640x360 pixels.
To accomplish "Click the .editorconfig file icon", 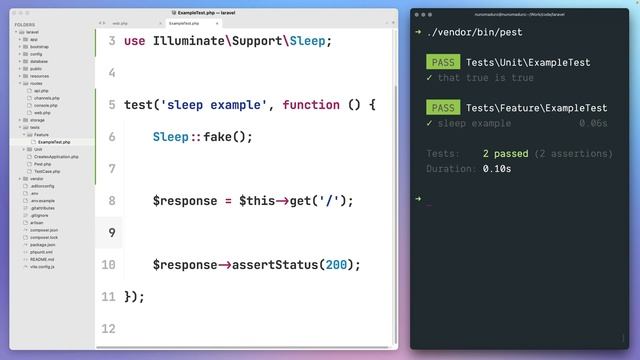I will pyautogui.click(x=26, y=186).
